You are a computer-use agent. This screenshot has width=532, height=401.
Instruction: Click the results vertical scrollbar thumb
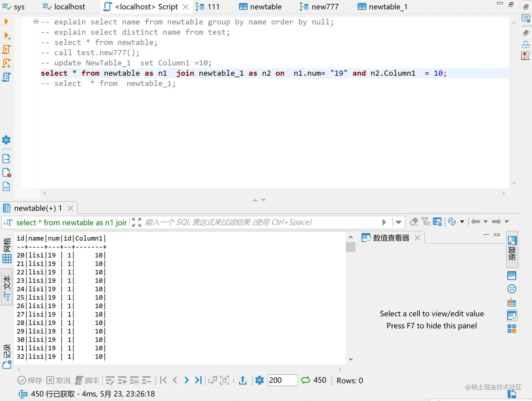point(350,247)
